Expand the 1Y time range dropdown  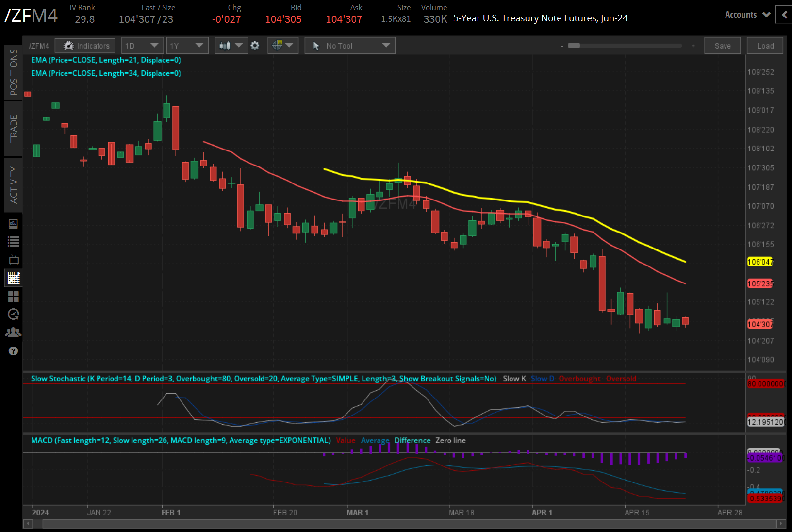[187, 46]
